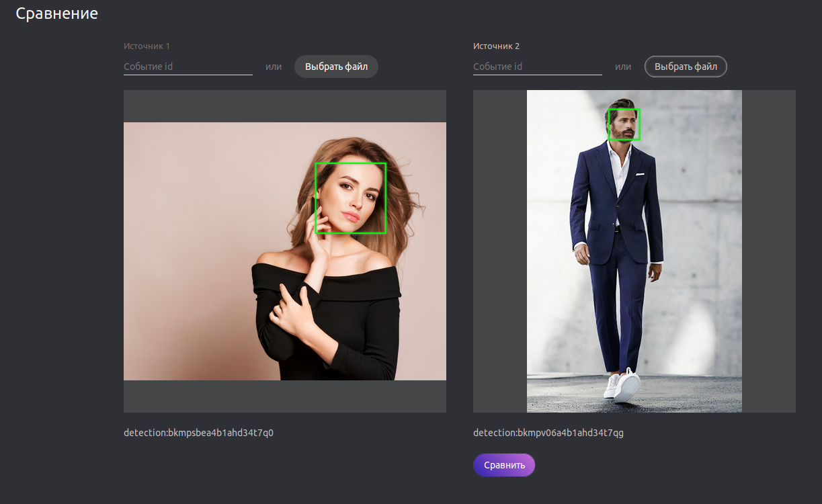
Task: Click the detection:bkmpv06a4b1ahd34t7qg text
Action: click(548, 433)
